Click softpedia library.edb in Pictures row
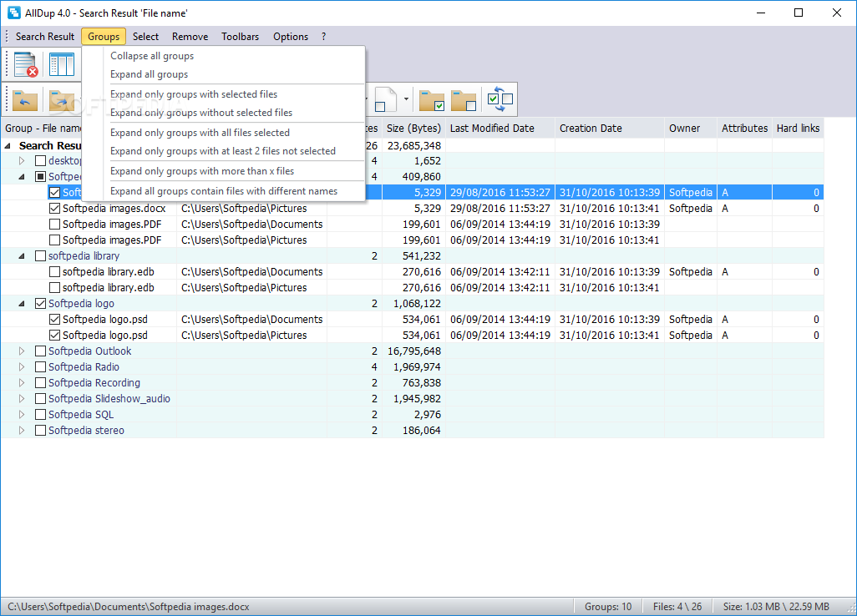This screenshot has width=857, height=616. [x=413, y=287]
